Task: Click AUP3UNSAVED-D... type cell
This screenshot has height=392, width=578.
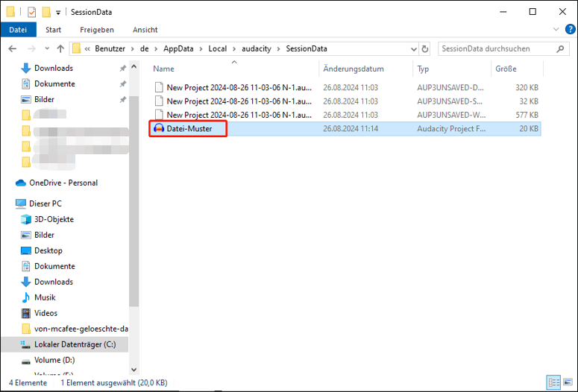Action: [x=450, y=87]
